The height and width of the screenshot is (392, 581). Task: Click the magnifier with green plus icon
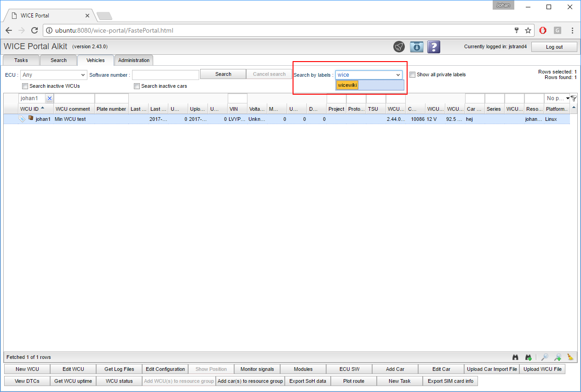558,357
